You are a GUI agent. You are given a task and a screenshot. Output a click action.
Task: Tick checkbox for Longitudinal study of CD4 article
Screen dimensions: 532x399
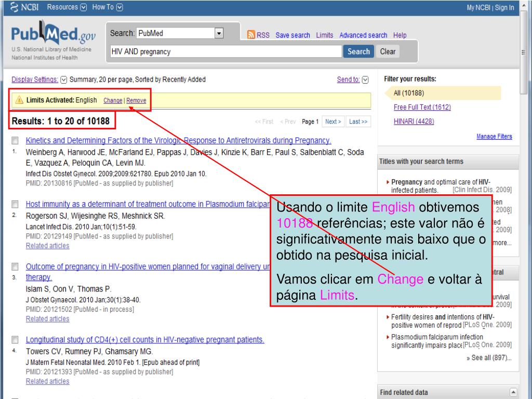pyautogui.click(x=15, y=340)
